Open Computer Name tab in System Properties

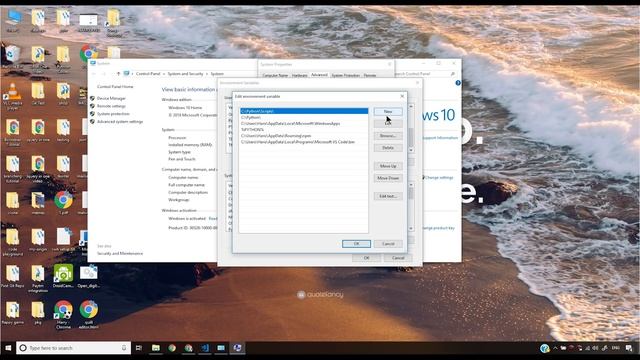tap(275, 75)
